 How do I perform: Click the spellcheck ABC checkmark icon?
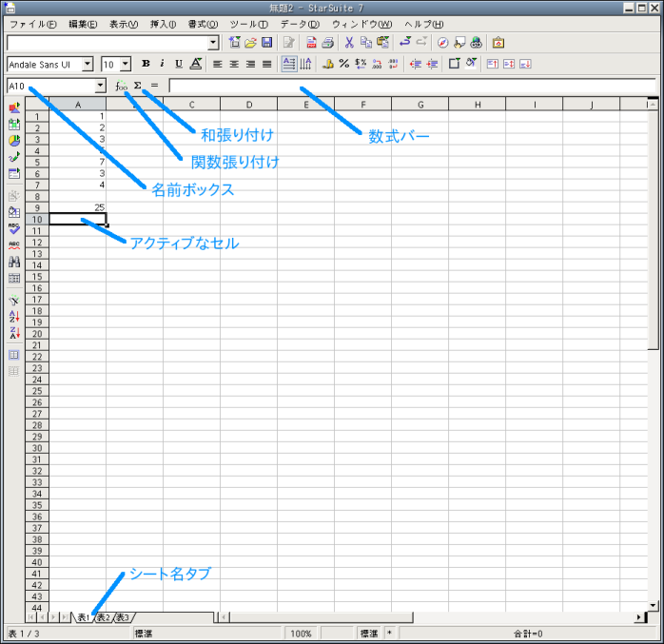click(x=14, y=228)
